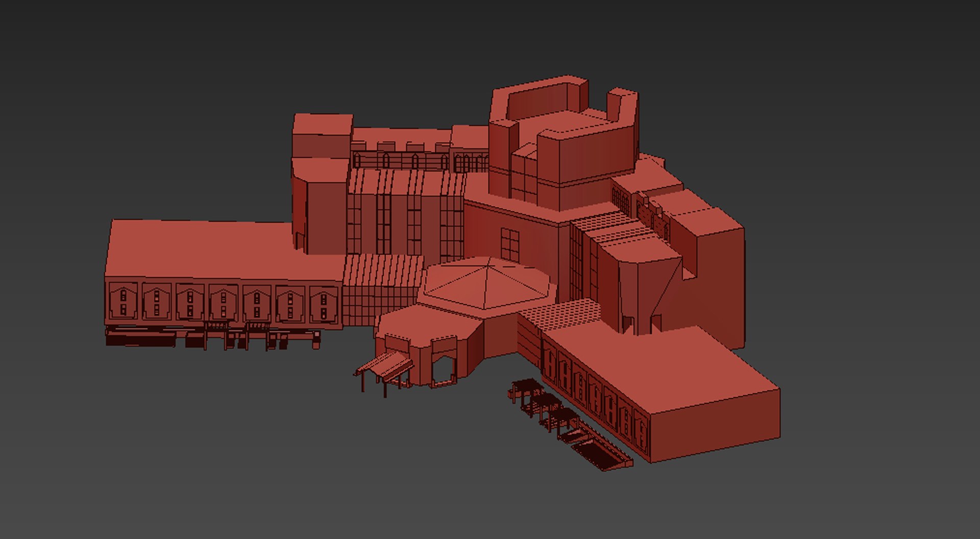This screenshot has width=980, height=539.
Task: Select the sloped entrance canopy beside the doorway
Action: pos(384,364)
